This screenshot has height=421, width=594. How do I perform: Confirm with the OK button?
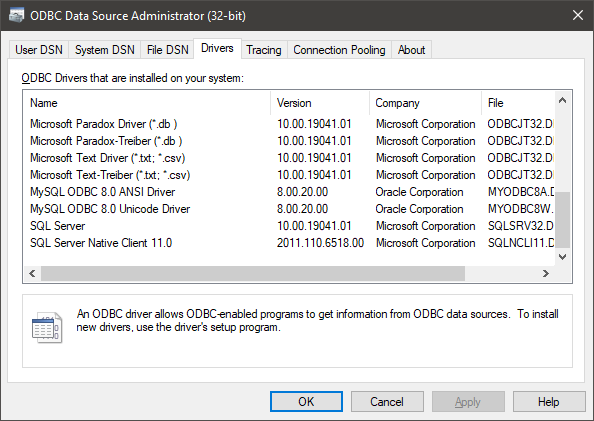306,401
